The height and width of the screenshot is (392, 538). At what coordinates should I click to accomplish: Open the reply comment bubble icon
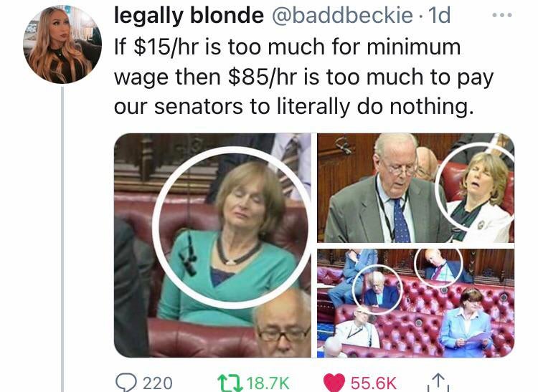click(x=127, y=383)
